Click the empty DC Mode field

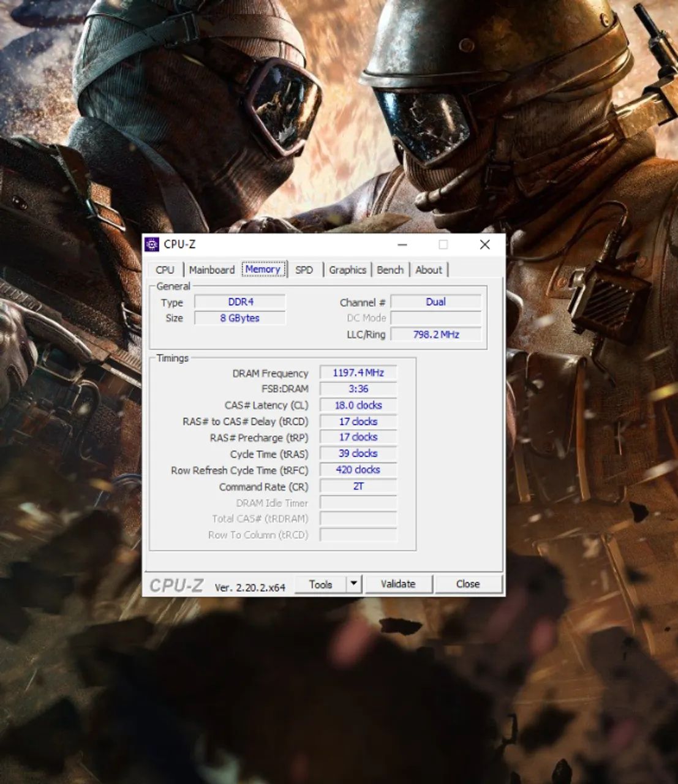(x=436, y=318)
